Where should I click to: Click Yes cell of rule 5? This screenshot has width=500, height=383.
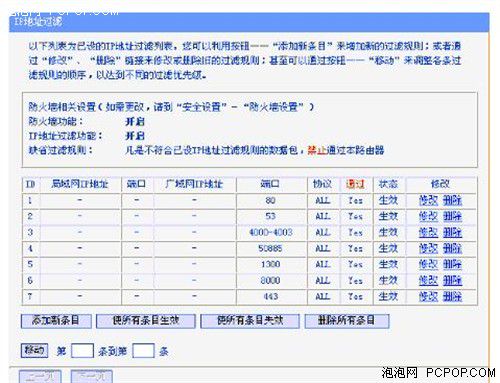pyautogui.click(x=355, y=264)
